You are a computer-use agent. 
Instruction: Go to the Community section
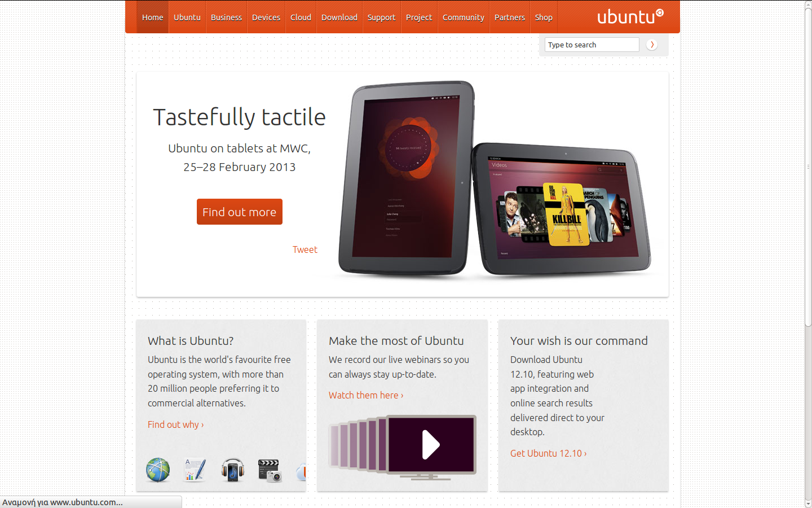(x=463, y=17)
